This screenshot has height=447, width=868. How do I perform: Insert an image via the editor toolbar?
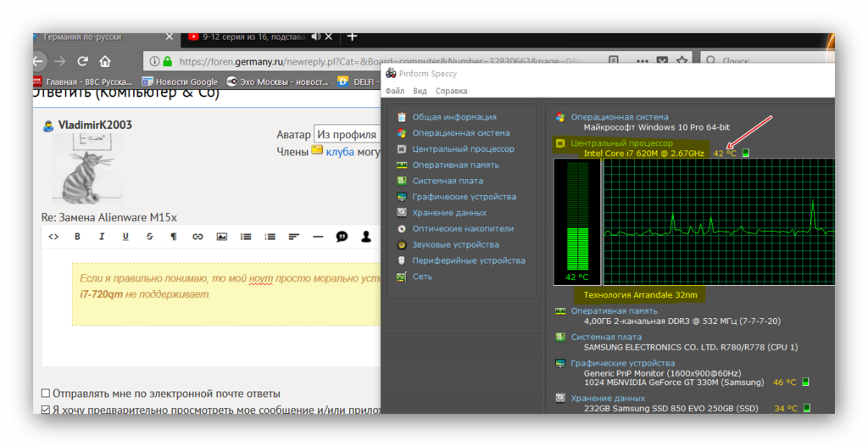coord(222,237)
